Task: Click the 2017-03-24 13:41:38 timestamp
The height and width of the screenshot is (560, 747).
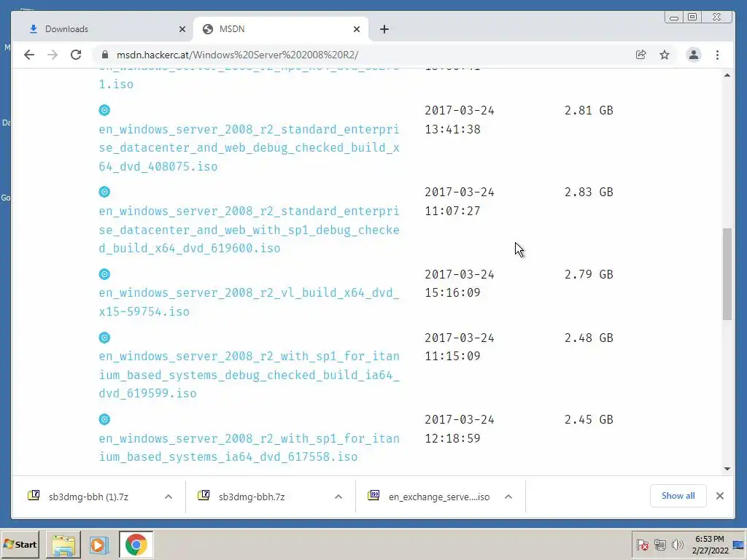Action: (460, 120)
